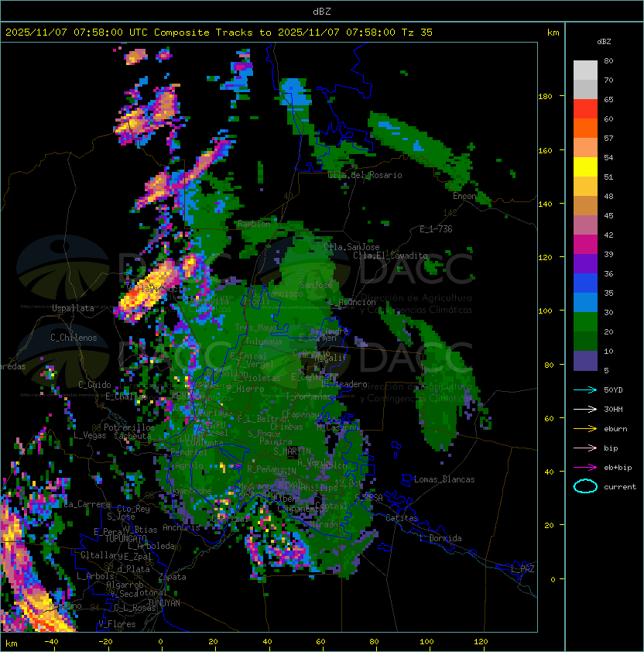644x652 pixels.
Task: Select the light blue 30-35 dBZ swatch
Action: pos(585,302)
